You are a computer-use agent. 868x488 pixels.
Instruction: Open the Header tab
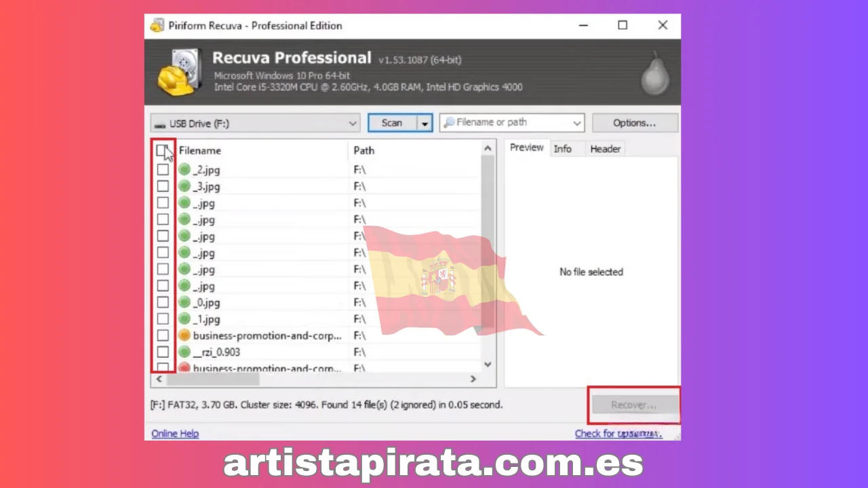pyautogui.click(x=606, y=149)
